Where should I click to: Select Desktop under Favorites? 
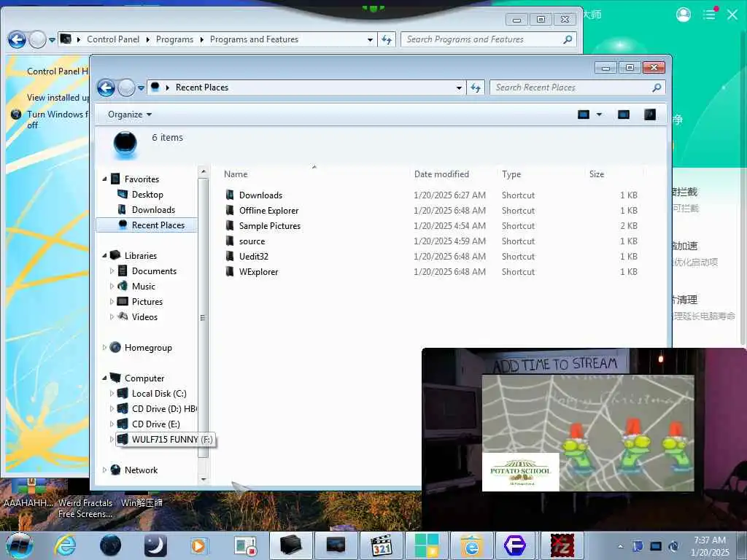click(x=147, y=194)
